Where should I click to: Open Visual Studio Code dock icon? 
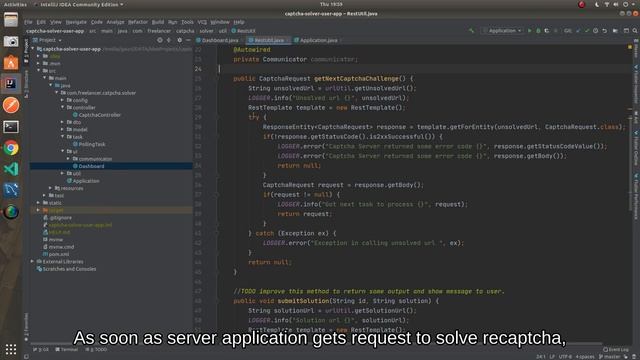coord(11,169)
